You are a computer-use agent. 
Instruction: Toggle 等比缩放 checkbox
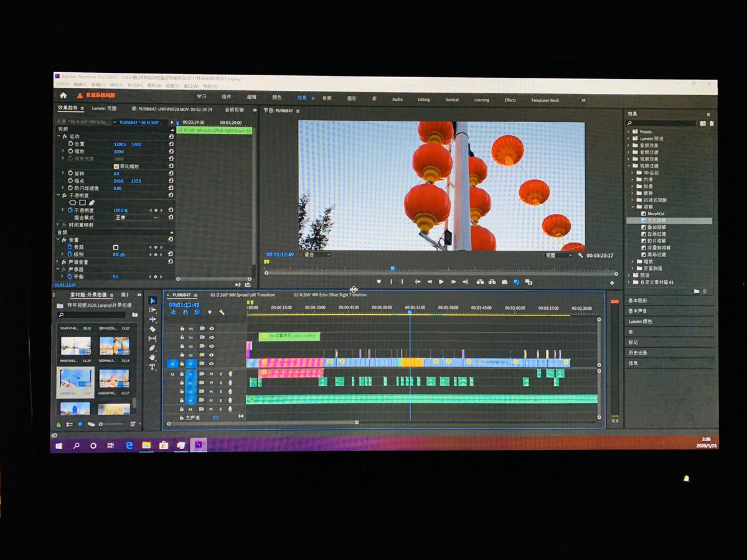116,167
